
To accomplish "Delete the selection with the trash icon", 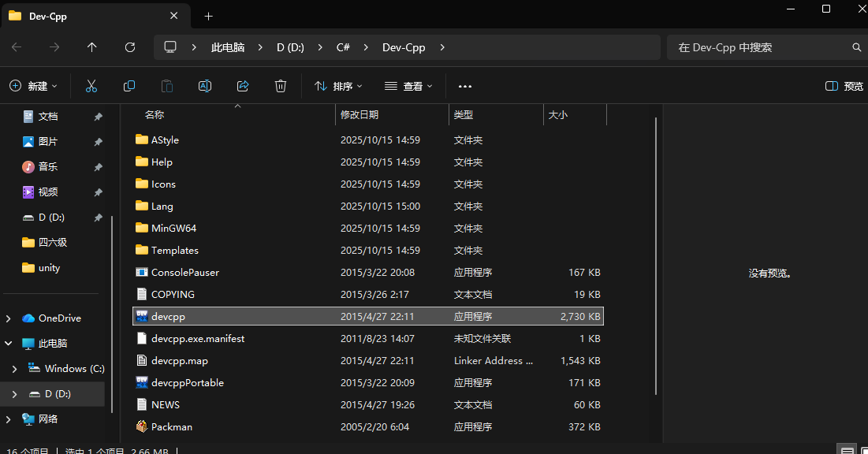I will 280,86.
